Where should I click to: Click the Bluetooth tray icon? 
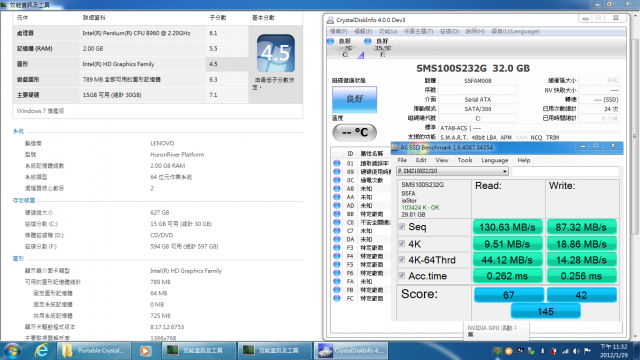point(542,351)
